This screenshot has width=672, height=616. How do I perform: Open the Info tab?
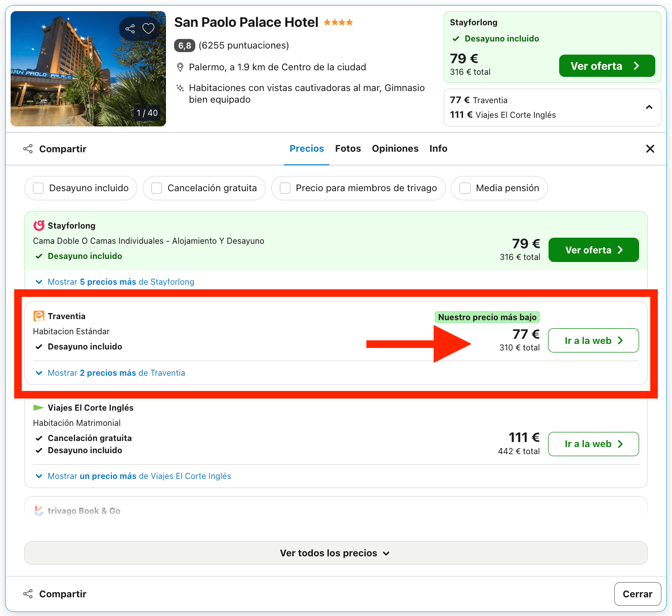click(438, 149)
